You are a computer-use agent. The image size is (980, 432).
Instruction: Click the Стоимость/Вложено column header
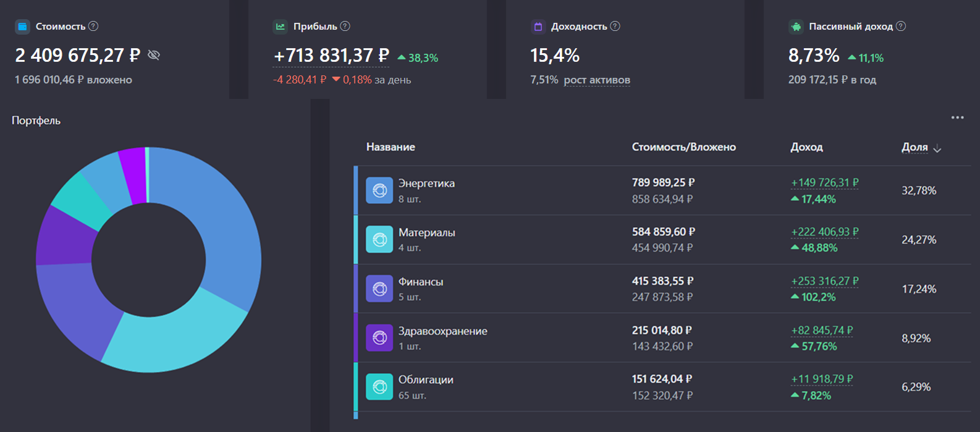684,147
